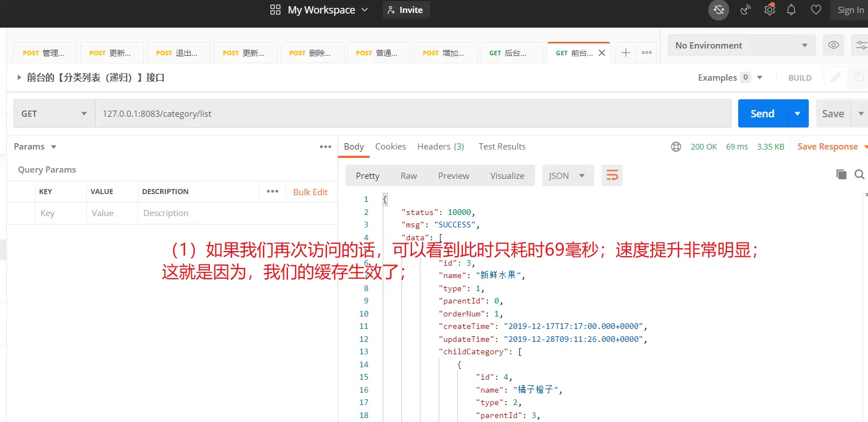Open Postman settings gear icon
The width and height of the screenshot is (868, 422).
[x=769, y=10]
